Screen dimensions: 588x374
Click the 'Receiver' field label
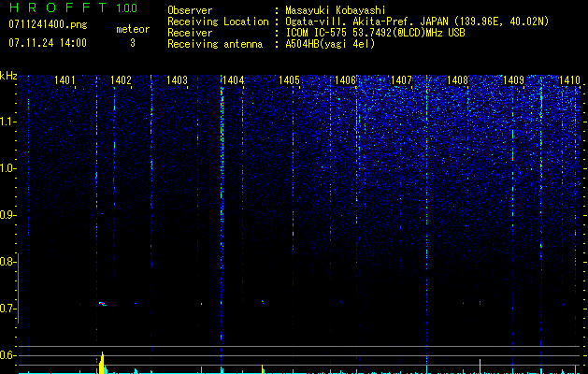pos(190,33)
